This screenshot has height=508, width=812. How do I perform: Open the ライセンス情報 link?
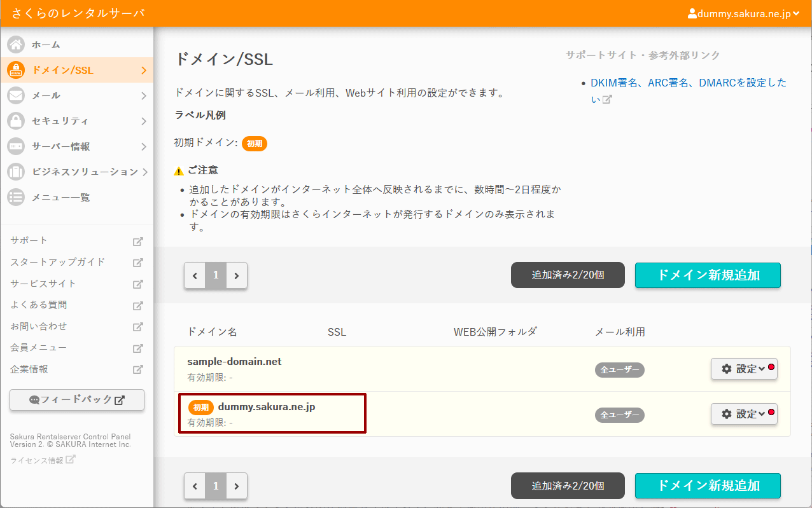(37, 460)
